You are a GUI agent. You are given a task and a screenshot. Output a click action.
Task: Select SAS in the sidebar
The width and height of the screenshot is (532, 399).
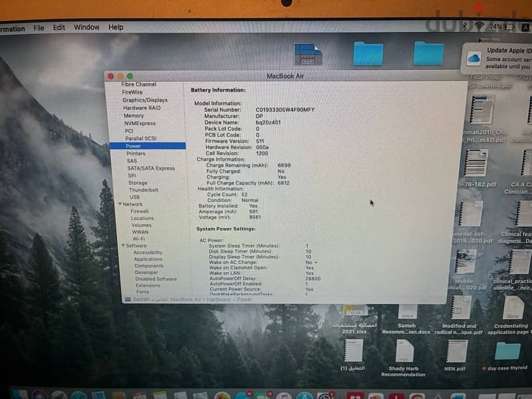pyautogui.click(x=132, y=161)
